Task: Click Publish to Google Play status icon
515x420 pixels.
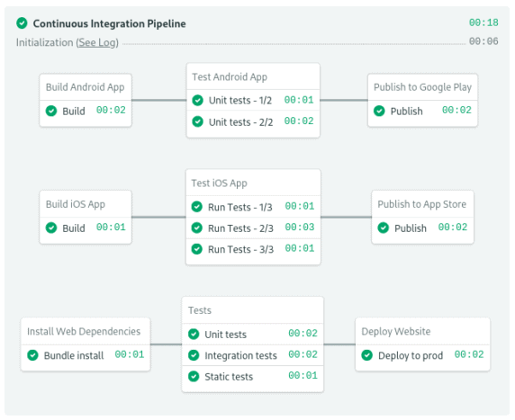Action: point(379,111)
